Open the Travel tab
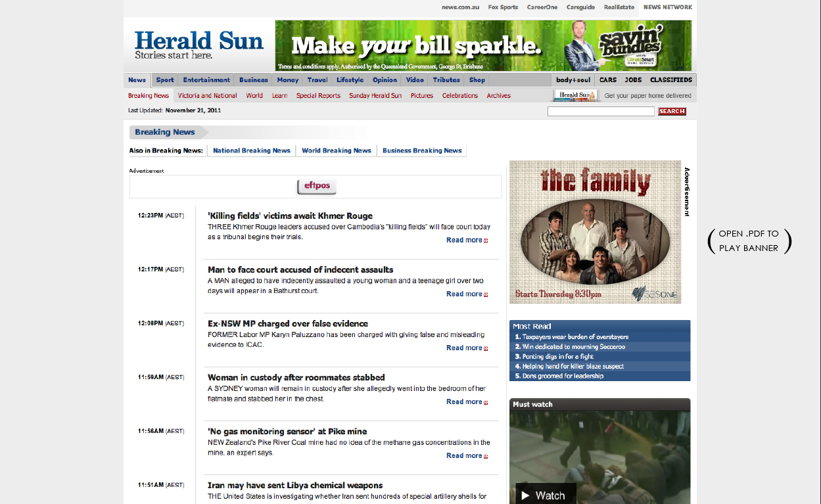 coord(317,80)
